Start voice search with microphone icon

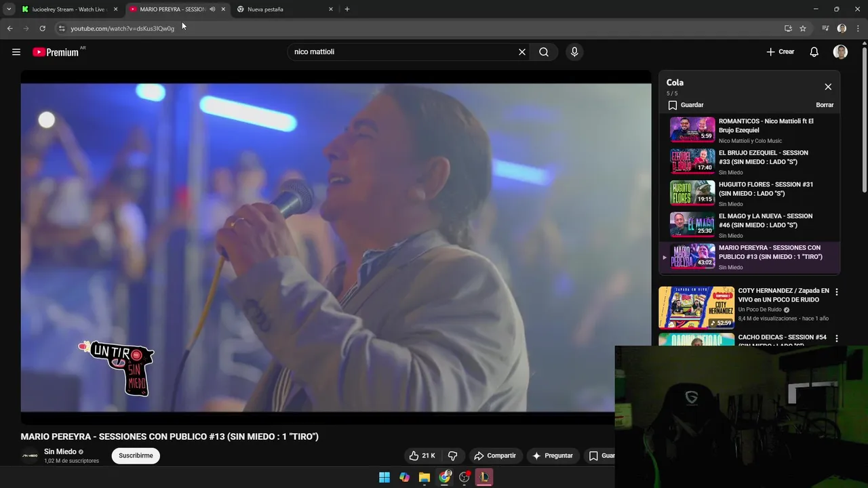coord(574,52)
